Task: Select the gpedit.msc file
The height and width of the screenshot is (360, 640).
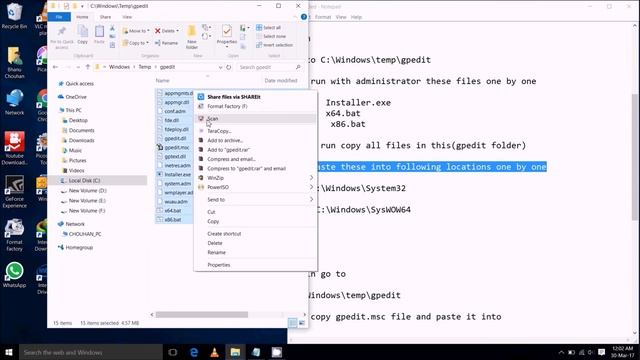Action: click(177, 147)
